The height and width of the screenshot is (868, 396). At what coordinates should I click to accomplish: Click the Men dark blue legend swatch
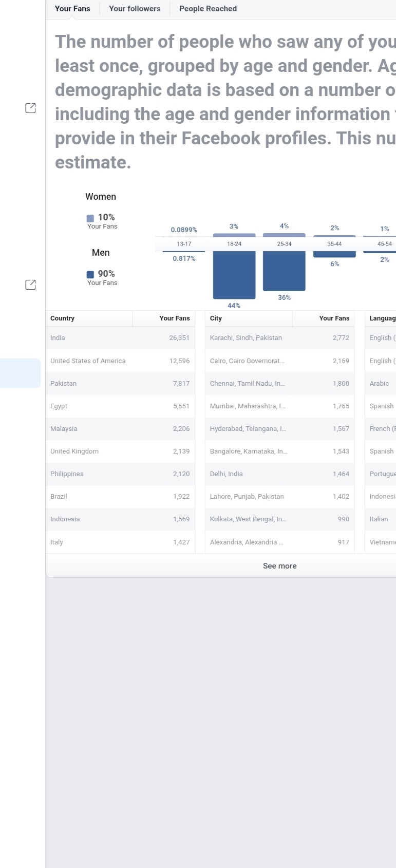[90, 275]
